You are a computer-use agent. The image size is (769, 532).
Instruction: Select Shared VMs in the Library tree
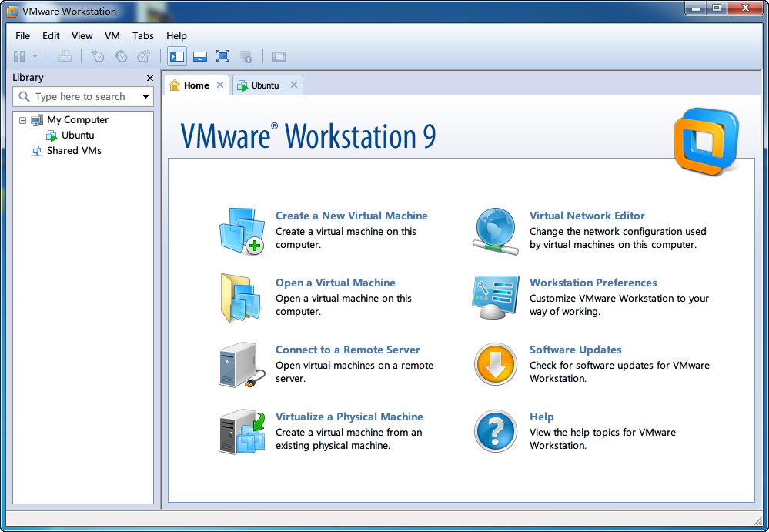(74, 151)
